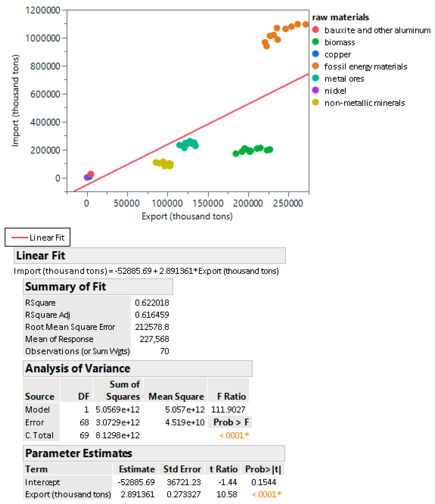435x504 pixels.
Task: Click the fossil energy materials orange marker
Action: point(315,66)
